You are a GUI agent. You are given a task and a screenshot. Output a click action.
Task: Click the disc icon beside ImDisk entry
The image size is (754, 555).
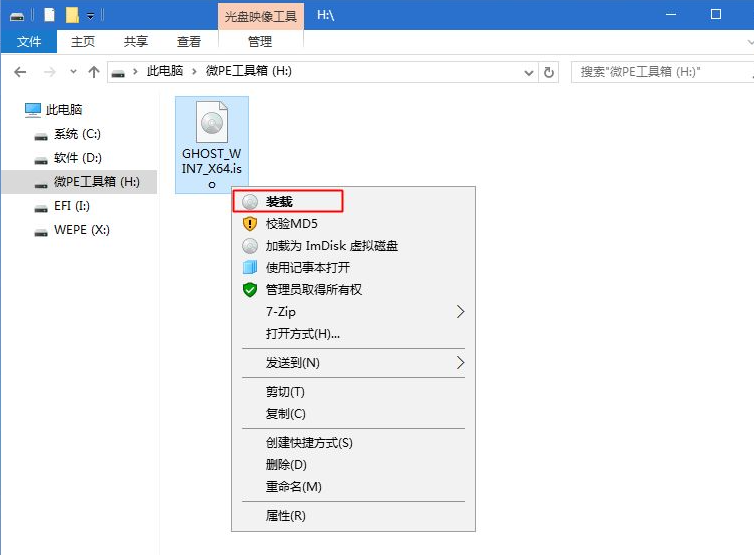click(250, 246)
